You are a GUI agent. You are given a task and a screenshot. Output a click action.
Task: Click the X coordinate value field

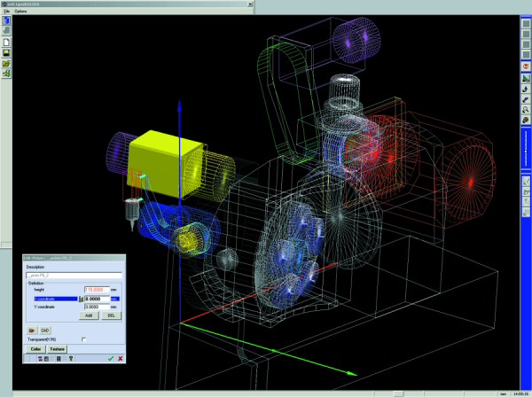click(x=97, y=299)
